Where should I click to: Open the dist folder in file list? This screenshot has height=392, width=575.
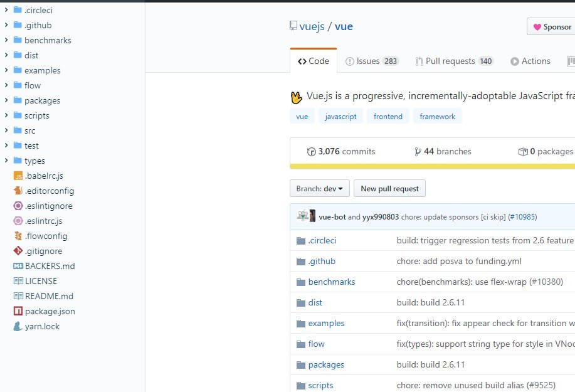click(315, 302)
